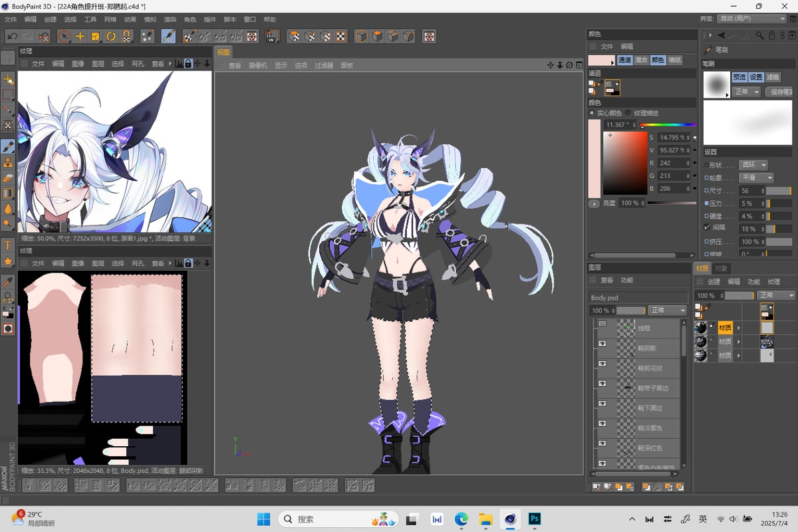Expand the second 材质 row arrow
Screen dimensions: 798x532
pos(738,342)
